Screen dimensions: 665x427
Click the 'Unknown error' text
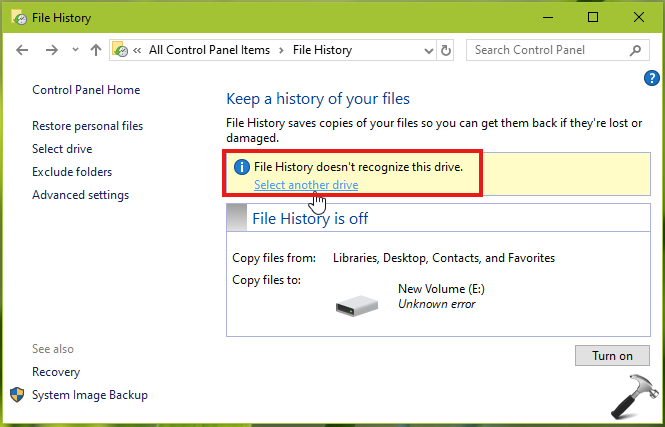[x=436, y=304]
